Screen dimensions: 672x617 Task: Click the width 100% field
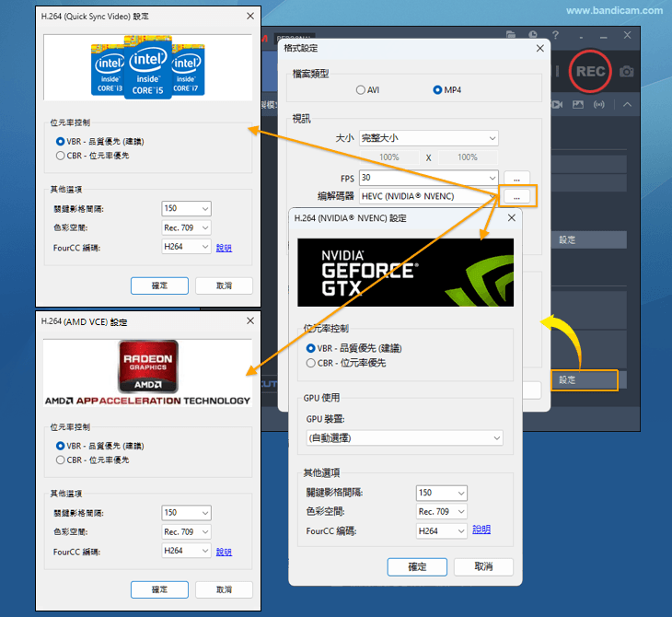click(x=389, y=157)
